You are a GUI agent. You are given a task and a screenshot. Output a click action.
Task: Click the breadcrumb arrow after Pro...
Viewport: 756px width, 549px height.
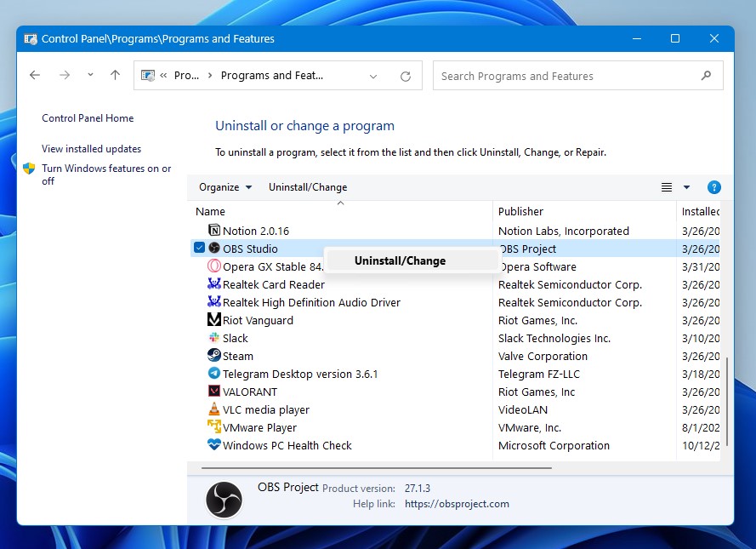210,75
